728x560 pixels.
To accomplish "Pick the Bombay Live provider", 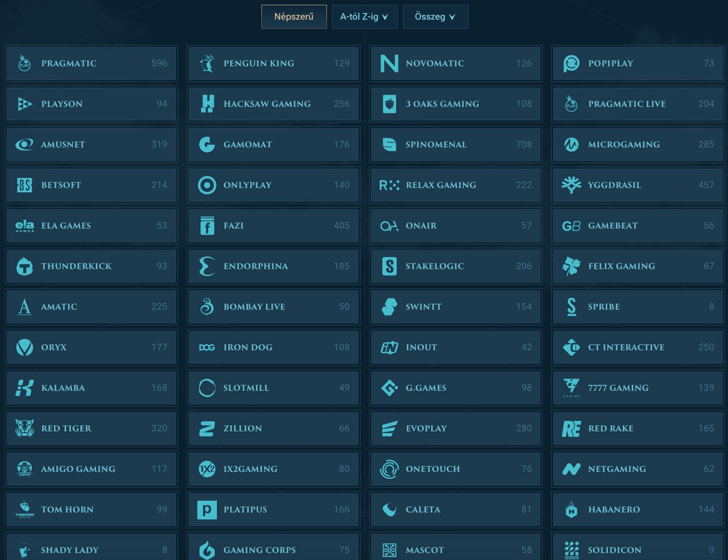I will tap(274, 307).
